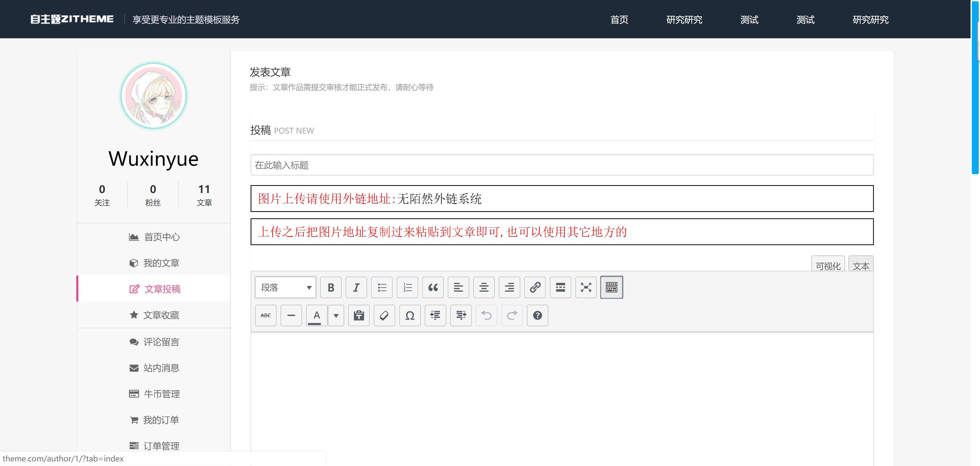The image size is (980, 466).
Task: Open 我的订单 in the sidebar
Action: tap(154, 420)
